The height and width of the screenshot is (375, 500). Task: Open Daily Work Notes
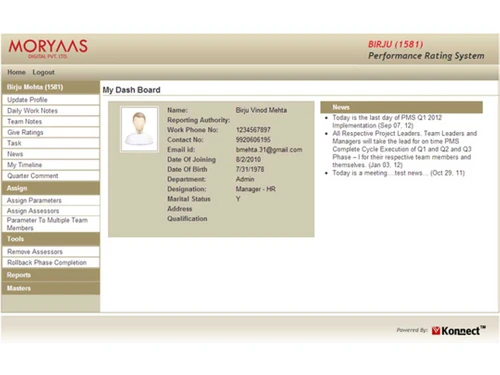pyautogui.click(x=51, y=111)
